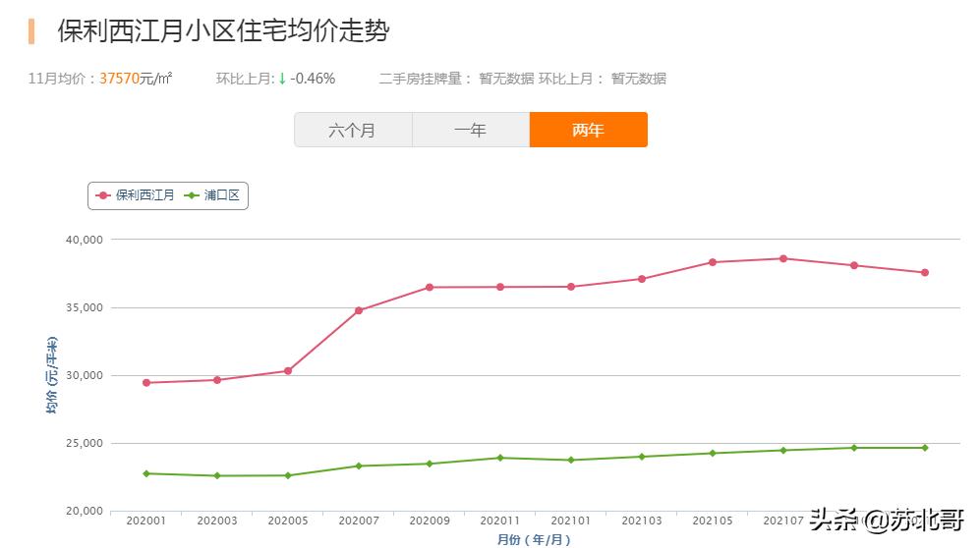Viewport: 980px width, 548px height.
Task: Click the 浦口区 point at 202101
Action: point(571,460)
